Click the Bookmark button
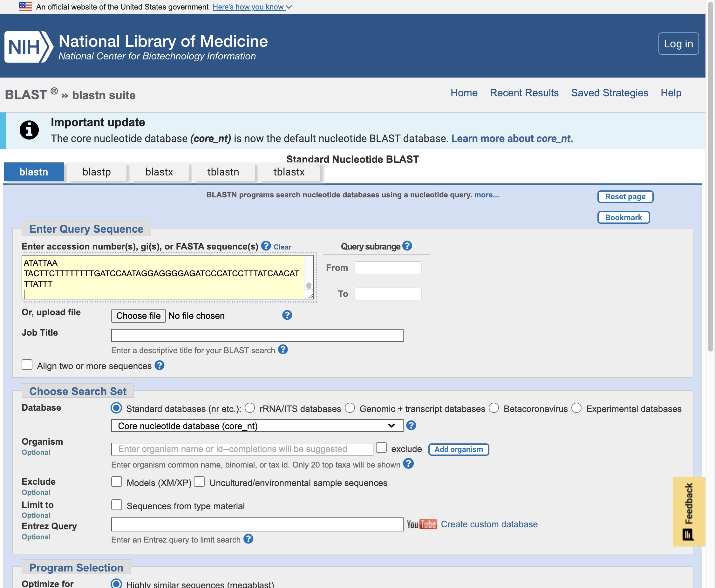 point(623,217)
